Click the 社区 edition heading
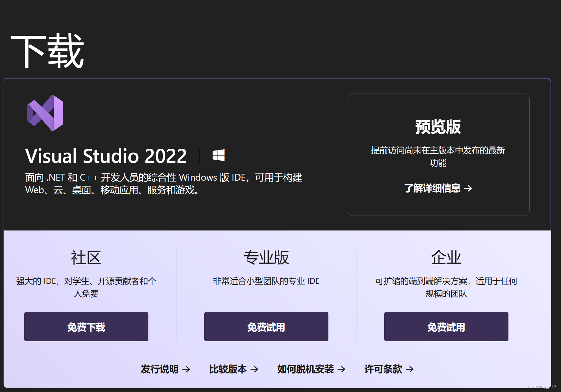Image resolution: width=561 pixels, height=392 pixels. 86,258
